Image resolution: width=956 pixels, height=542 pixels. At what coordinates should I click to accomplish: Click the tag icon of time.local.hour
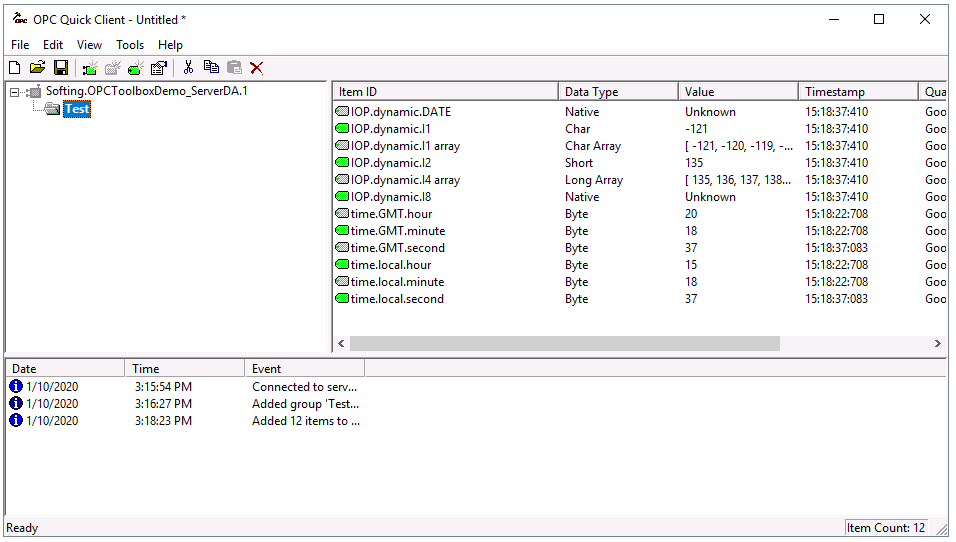click(x=342, y=265)
